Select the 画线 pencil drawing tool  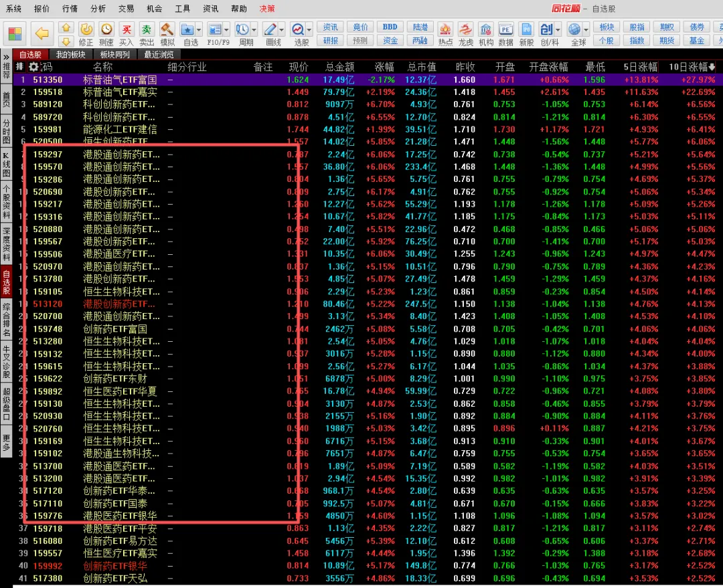pos(270,29)
